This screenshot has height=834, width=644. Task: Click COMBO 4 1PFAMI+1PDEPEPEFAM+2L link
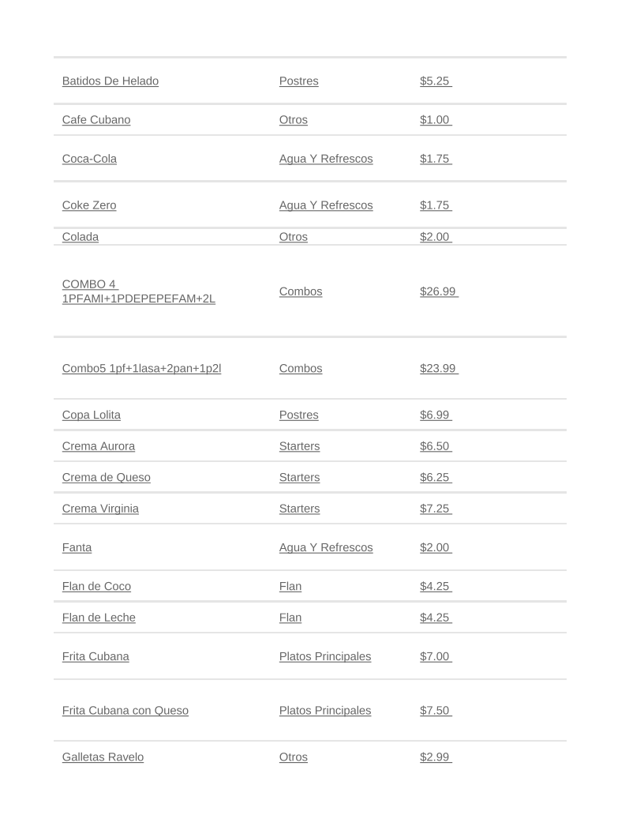138,291
